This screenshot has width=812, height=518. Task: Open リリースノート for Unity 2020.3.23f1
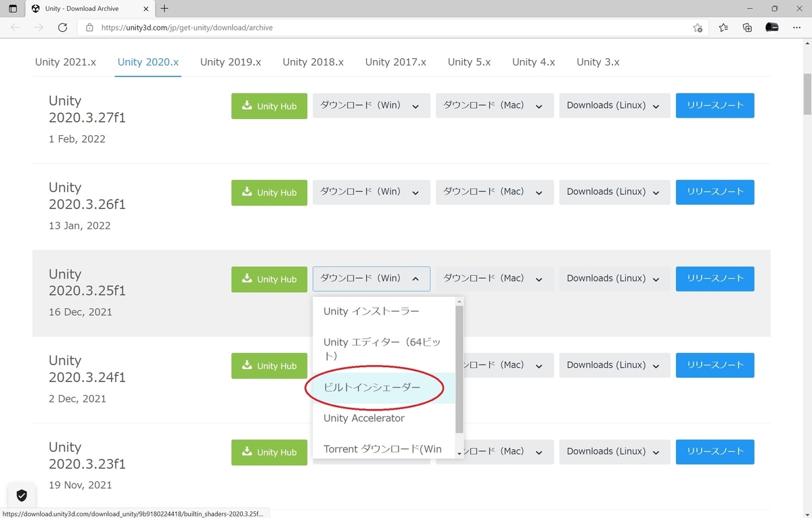tap(715, 452)
